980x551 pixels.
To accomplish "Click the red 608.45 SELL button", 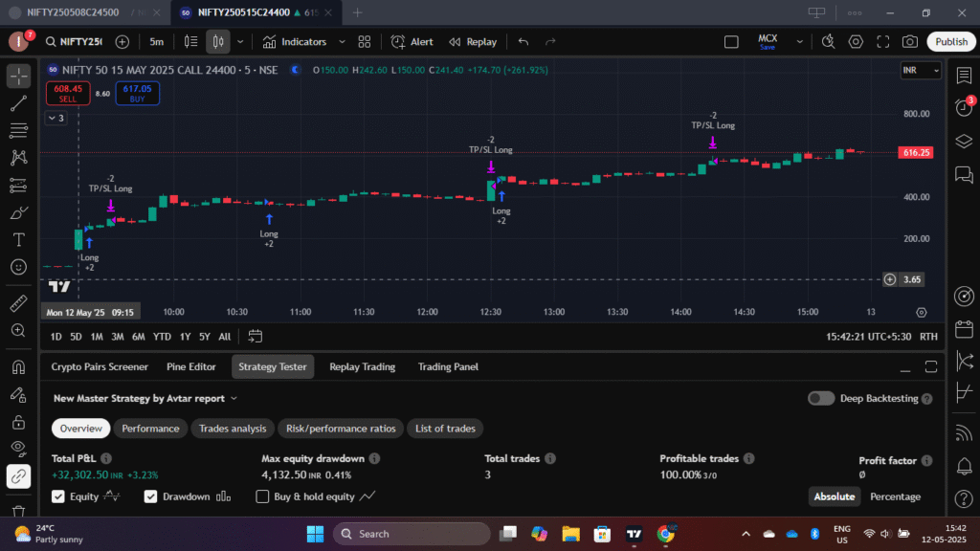I will (68, 93).
